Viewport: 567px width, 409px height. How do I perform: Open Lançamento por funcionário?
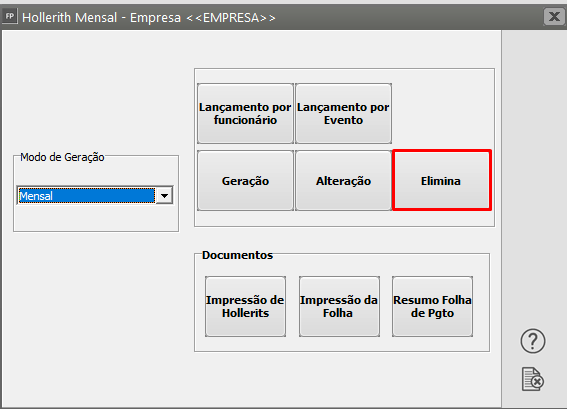(x=245, y=114)
